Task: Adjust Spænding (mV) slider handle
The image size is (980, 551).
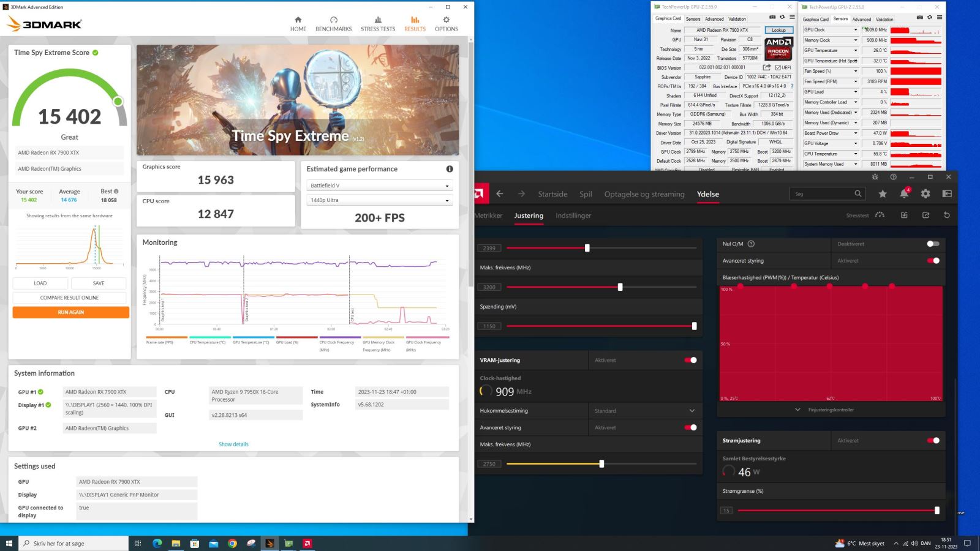Action: (x=694, y=326)
